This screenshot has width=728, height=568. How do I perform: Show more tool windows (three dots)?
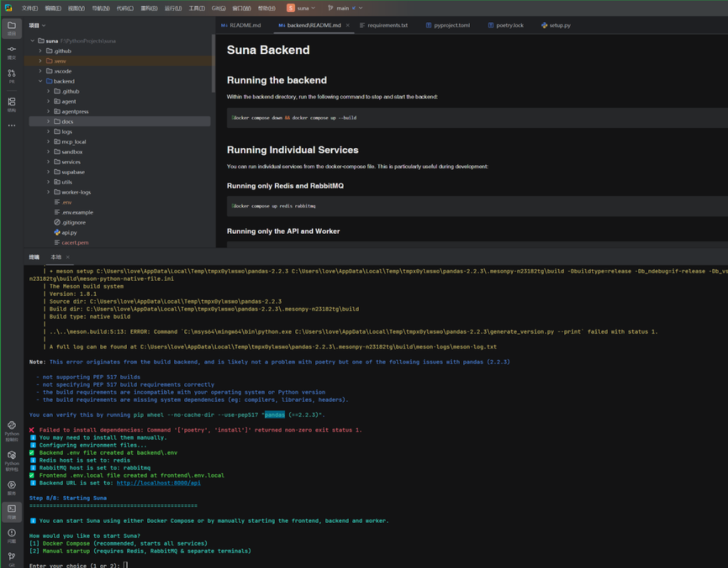coord(11,125)
